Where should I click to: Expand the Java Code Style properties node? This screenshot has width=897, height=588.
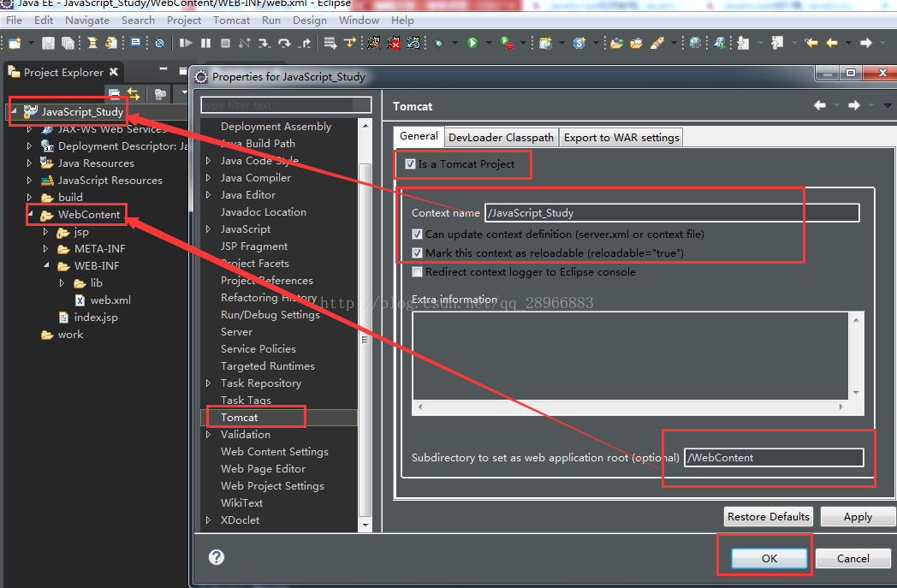tap(209, 161)
